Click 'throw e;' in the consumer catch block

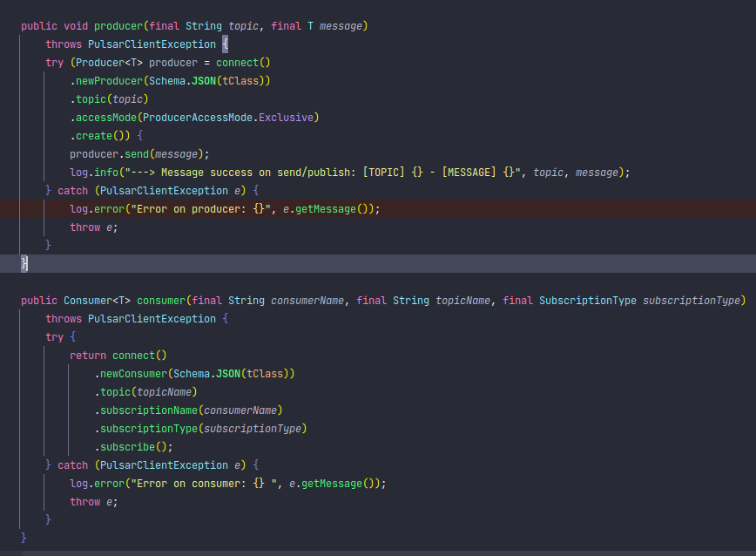93,502
